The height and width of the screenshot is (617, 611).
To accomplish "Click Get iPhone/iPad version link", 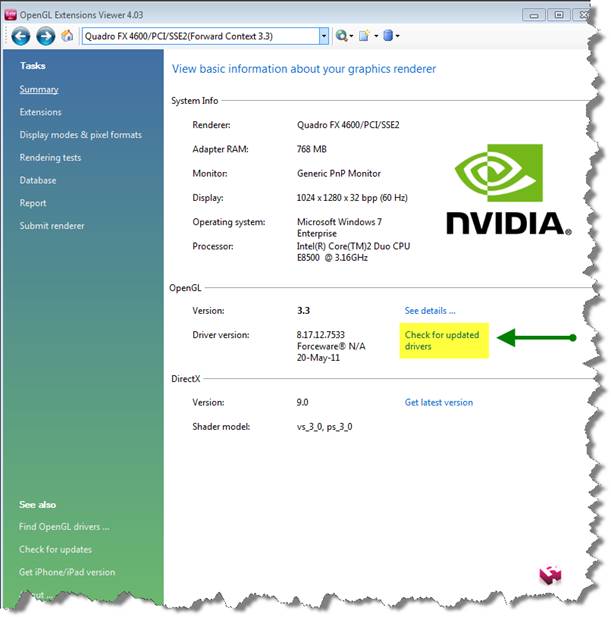I will [x=67, y=572].
